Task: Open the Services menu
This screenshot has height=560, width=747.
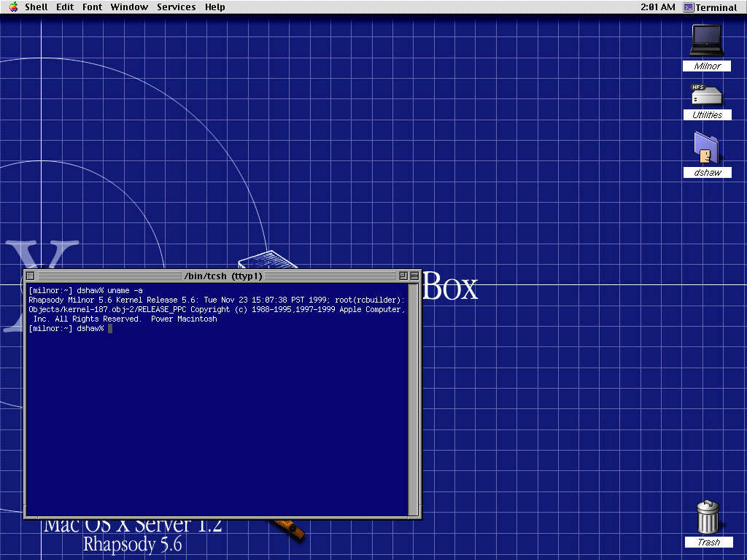Action: pos(177,7)
